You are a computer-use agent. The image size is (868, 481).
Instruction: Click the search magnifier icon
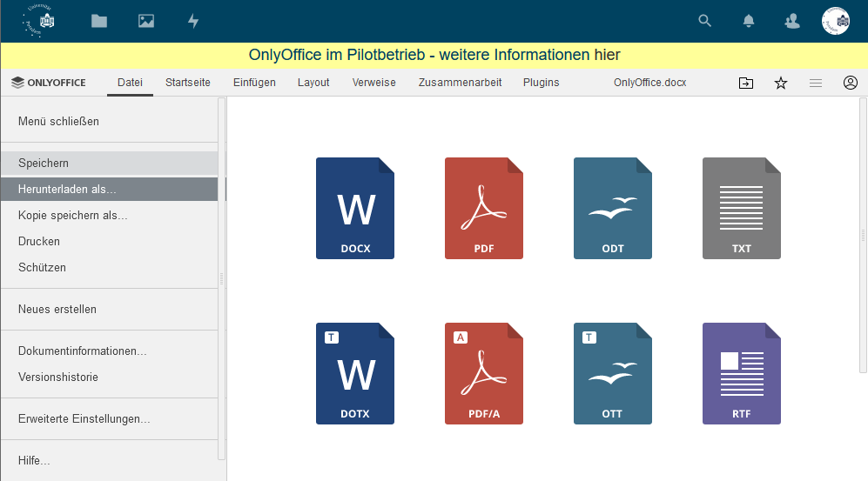coord(705,21)
